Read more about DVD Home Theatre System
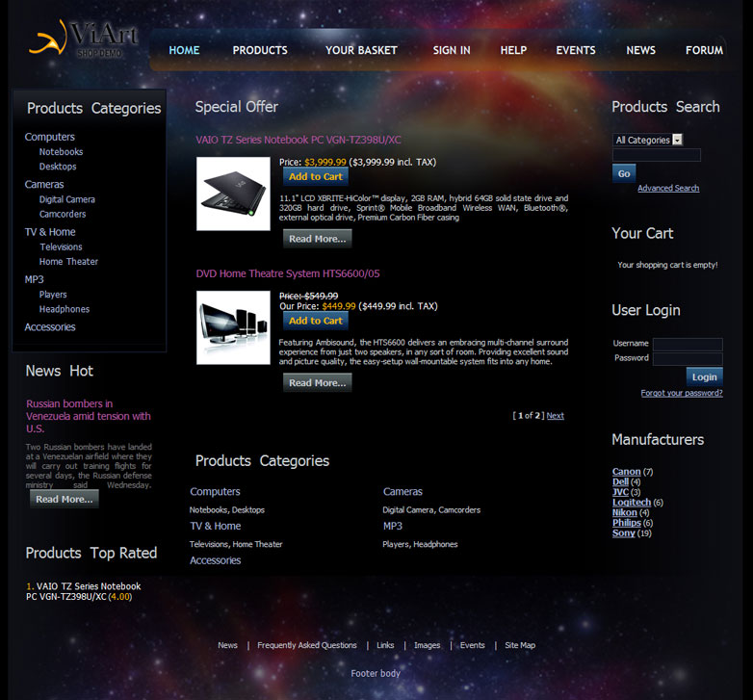753x700 pixels. [x=317, y=382]
